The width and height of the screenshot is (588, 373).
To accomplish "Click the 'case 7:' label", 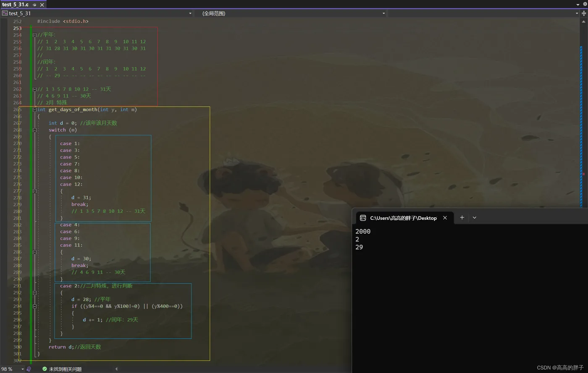I will tap(70, 164).
